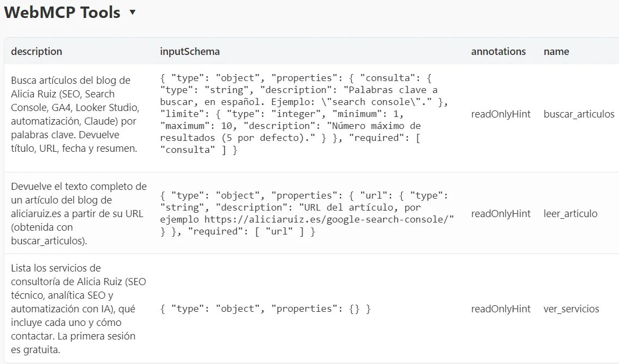The height and width of the screenshot is (364, 619).
Task: Click the leer_articulo tool name
Action: (x=571, y=213)
